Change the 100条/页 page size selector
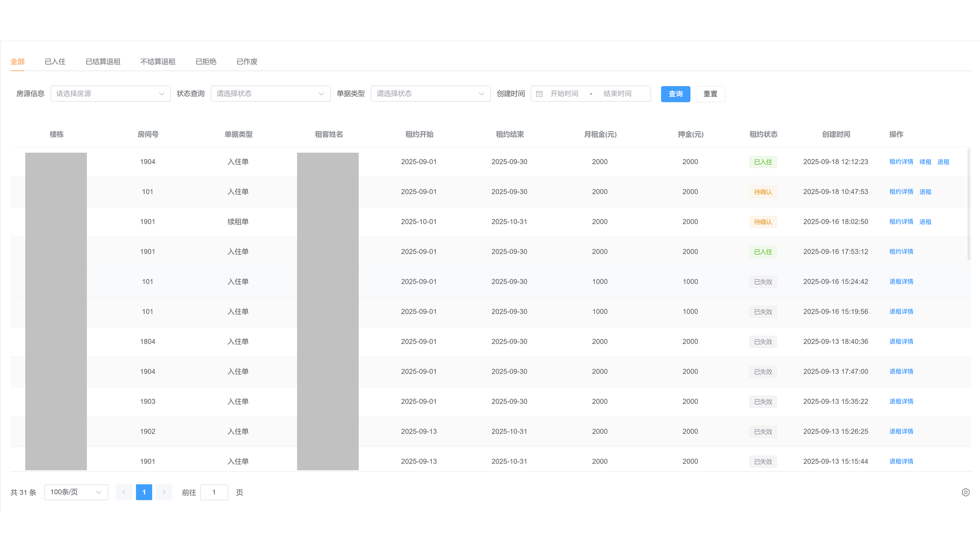Viewport: 980px width, 551px height. tap(76, 492)
